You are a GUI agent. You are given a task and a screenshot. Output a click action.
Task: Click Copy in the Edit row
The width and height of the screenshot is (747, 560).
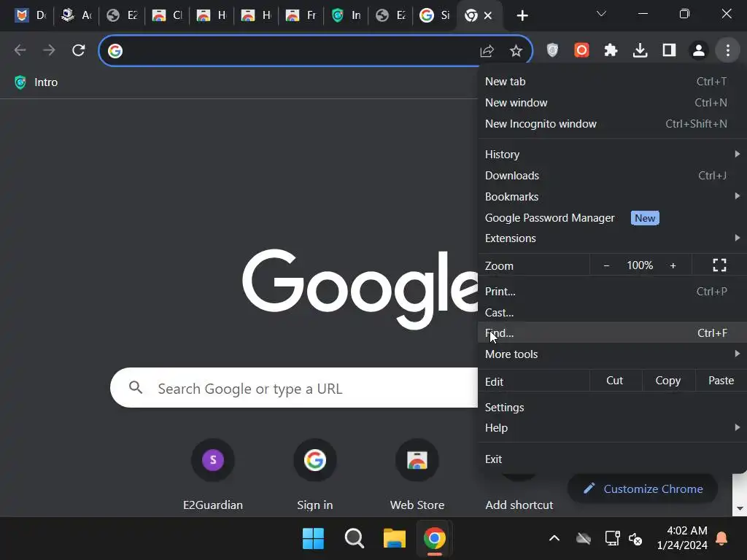click(668, 381)
